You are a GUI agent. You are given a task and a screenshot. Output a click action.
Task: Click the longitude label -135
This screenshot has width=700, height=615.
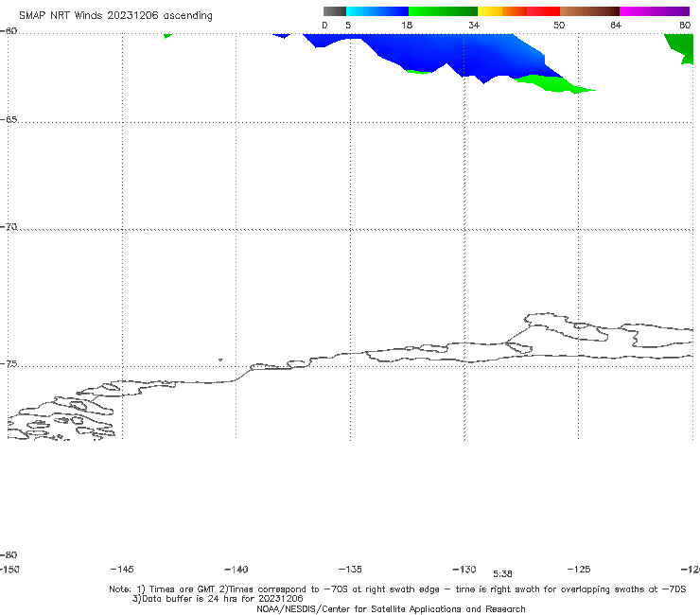pyautogui.click(x=350, y=569)
